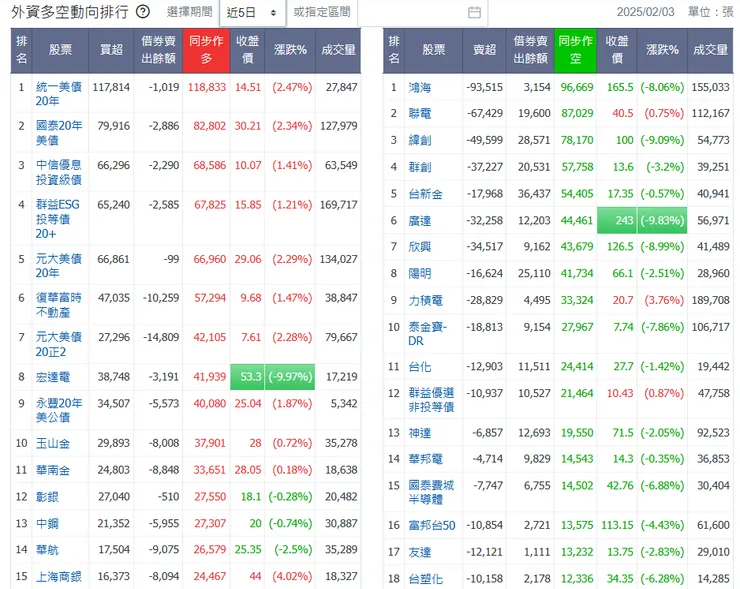This screenshot has height=589, width=740.
Task: Open stock link 玉山金
Action: tap(53, 444)
